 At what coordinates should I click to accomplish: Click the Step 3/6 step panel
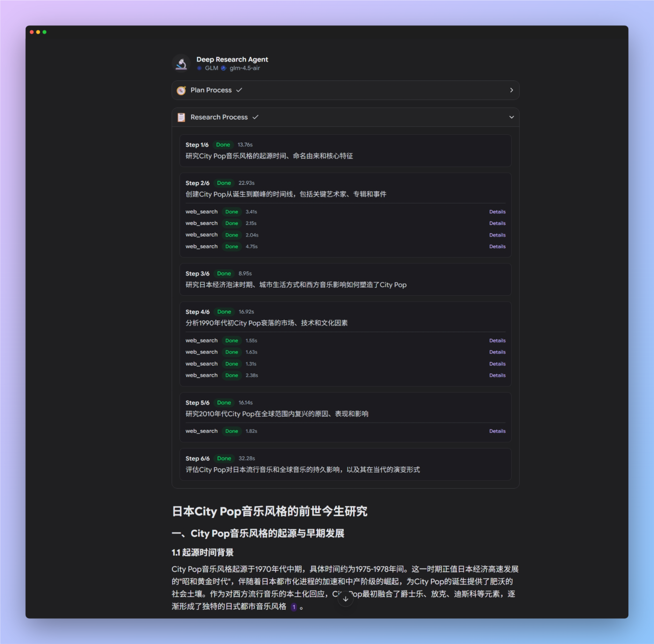click(345, 280)
